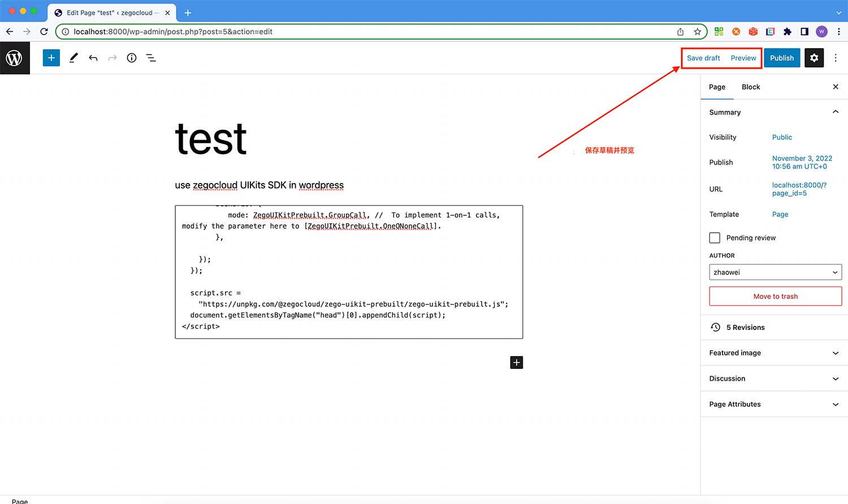Collapse the Summary section
The image size is (848, 504).
pyautogui.click(x=835, y=112)
